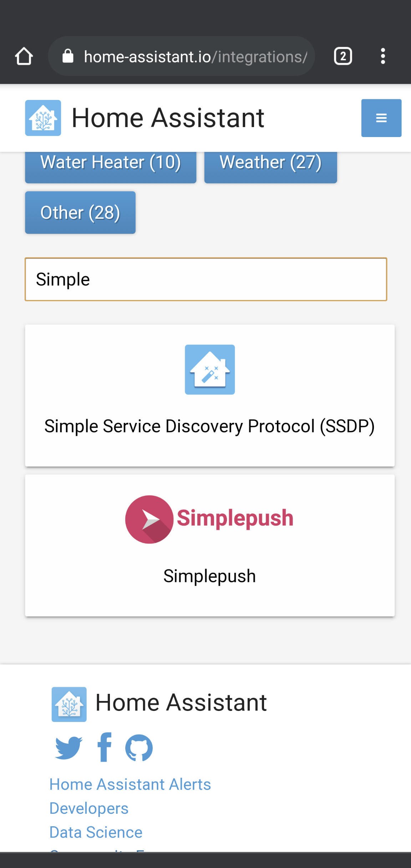Screen dimensions: 411x868
Task: Click the Home Assistant logo in the header
Action: (42, 118)
